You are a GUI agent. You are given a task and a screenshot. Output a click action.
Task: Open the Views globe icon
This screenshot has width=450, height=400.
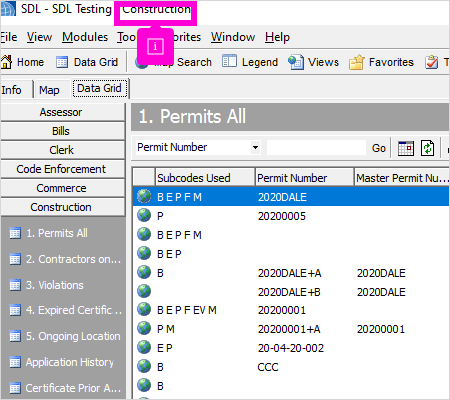tap(296, 62)
